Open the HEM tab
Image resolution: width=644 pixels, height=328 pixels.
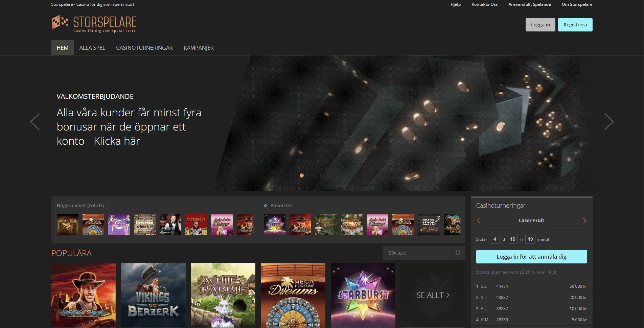[x=63, y=48]
